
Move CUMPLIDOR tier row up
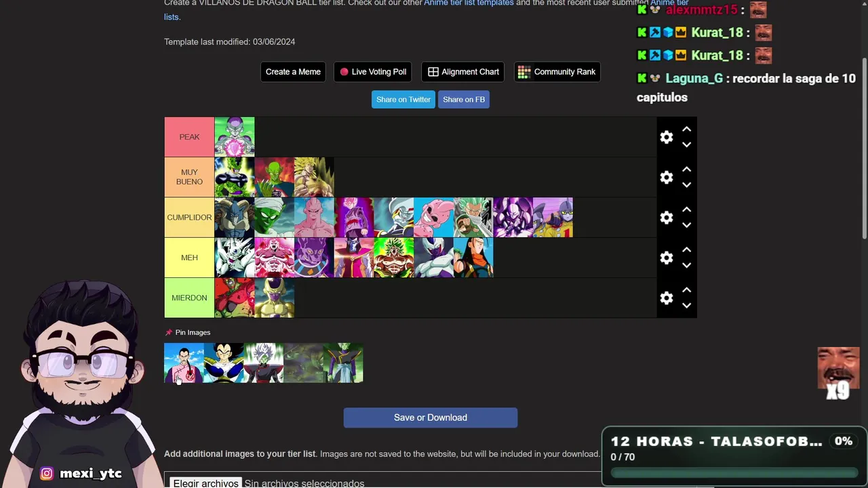[686, 209]
